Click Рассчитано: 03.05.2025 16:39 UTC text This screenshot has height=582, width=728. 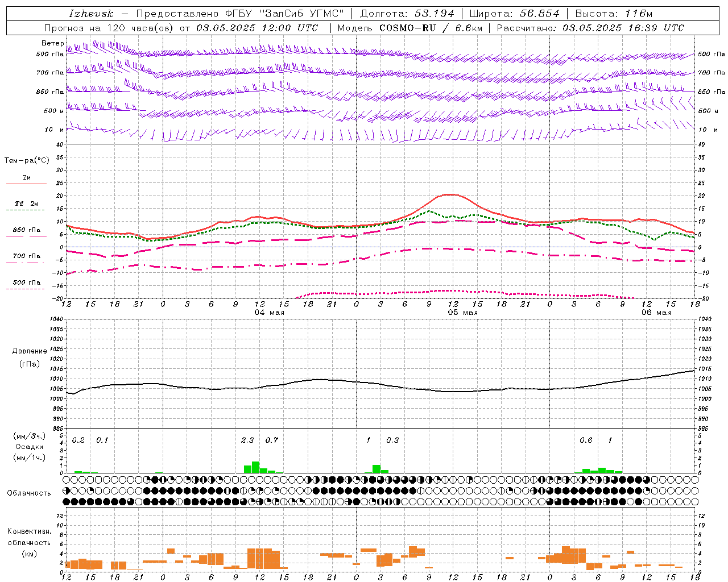(590, 28)
